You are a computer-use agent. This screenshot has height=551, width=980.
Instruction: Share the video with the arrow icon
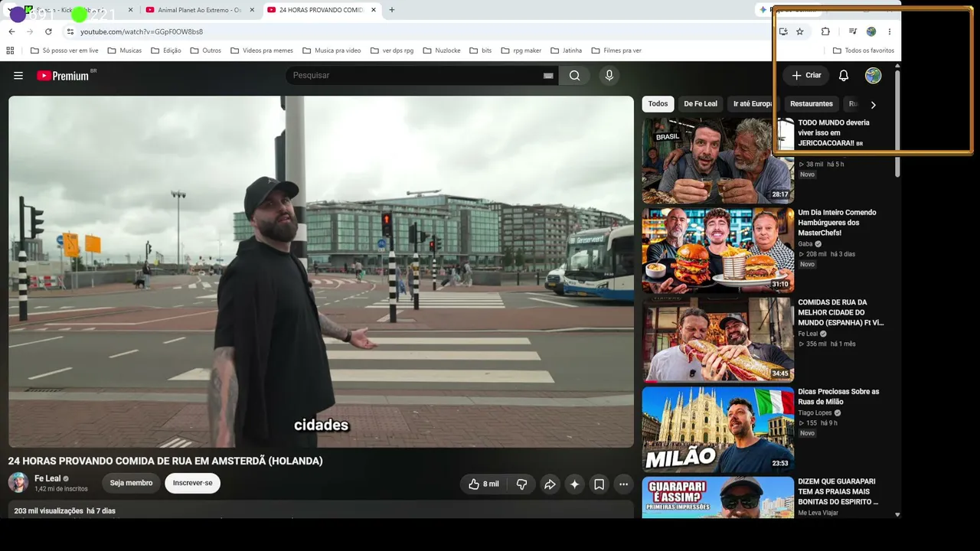(550, 484)
